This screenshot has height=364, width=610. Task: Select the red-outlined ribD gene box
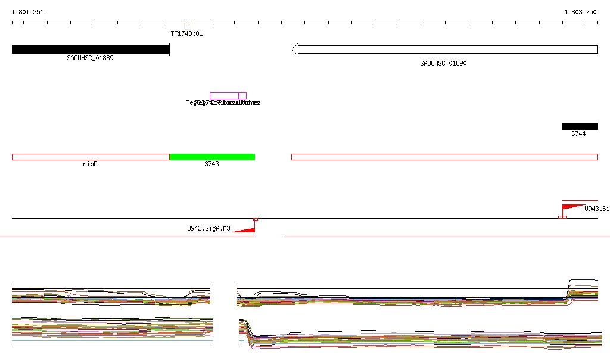click(91, 157)
